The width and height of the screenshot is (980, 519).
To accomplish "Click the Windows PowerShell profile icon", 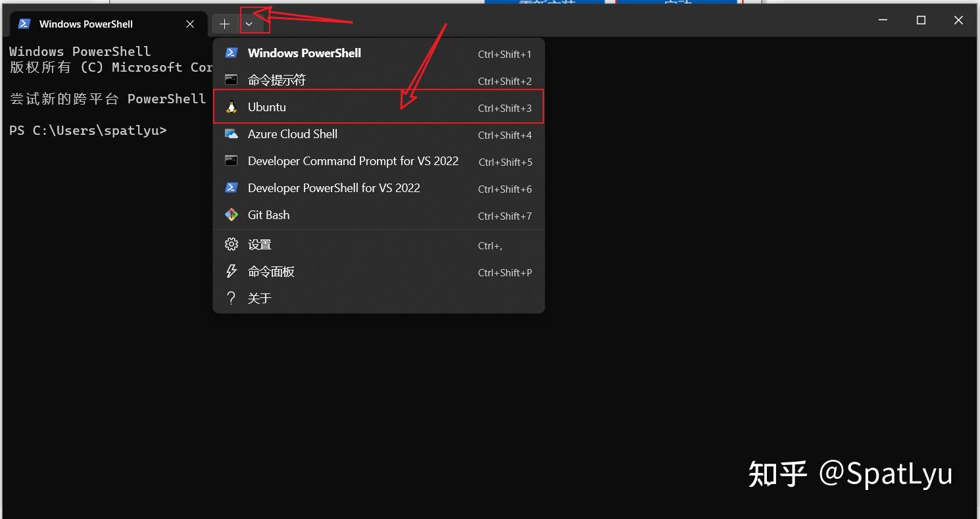I will (231, 53).
